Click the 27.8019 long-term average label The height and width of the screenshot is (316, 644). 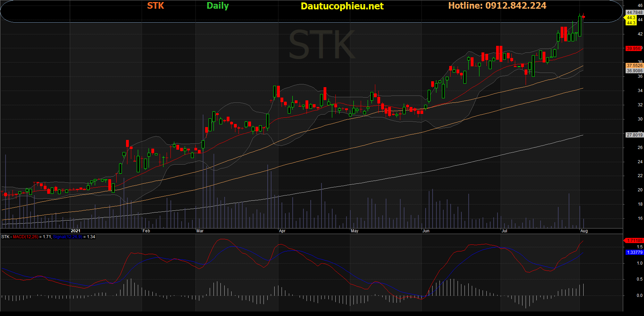click(x=634, y=135)
